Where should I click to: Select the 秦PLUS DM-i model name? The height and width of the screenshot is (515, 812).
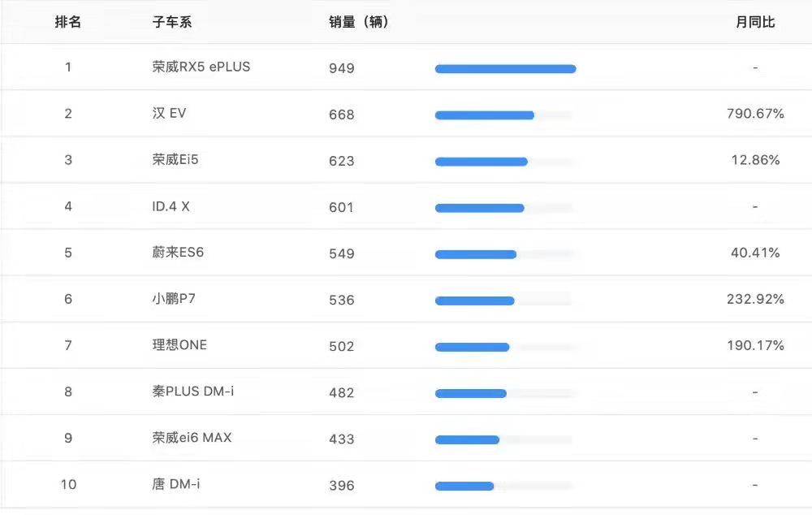point(193,392)
